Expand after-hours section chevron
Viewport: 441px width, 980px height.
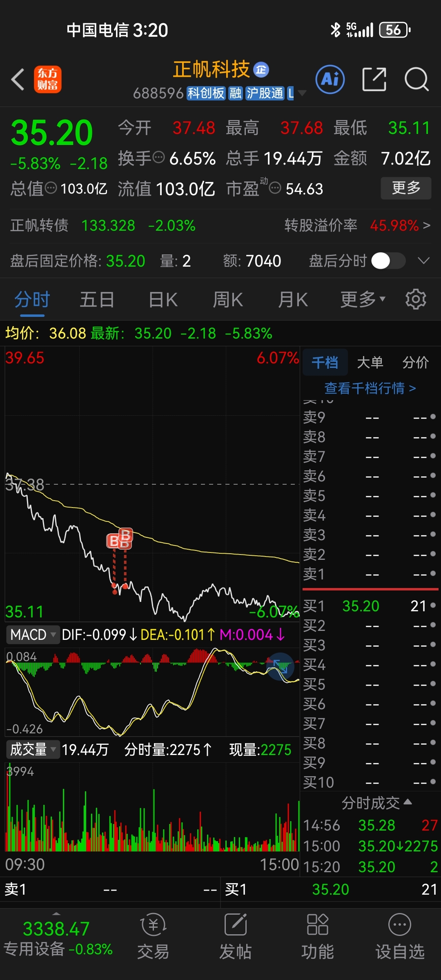424,261
